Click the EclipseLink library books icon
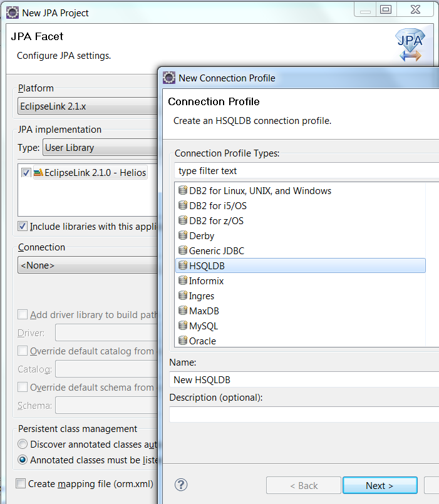439x504 pixels. pos(38,173)
